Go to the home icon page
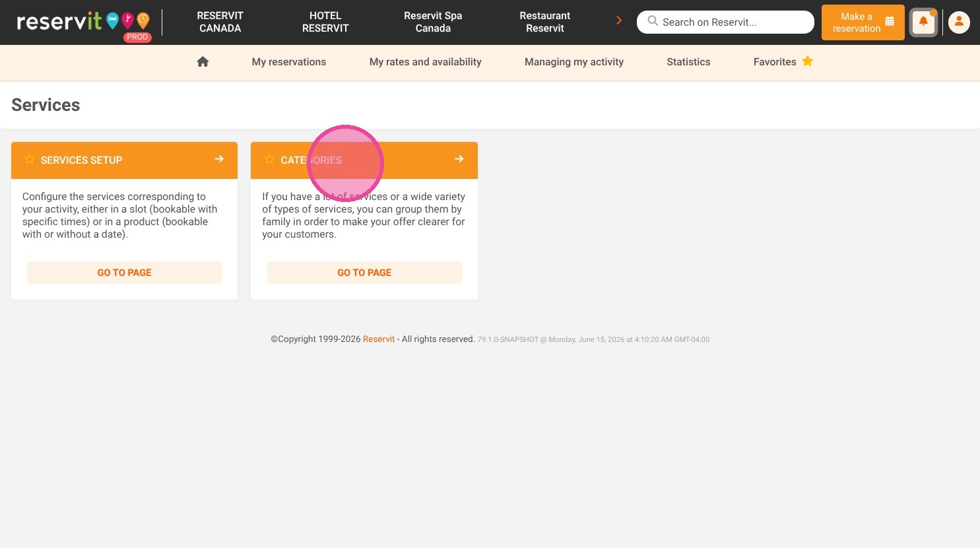Image resolution: width=980 pixels, height=548 pixels. [203, 61]
